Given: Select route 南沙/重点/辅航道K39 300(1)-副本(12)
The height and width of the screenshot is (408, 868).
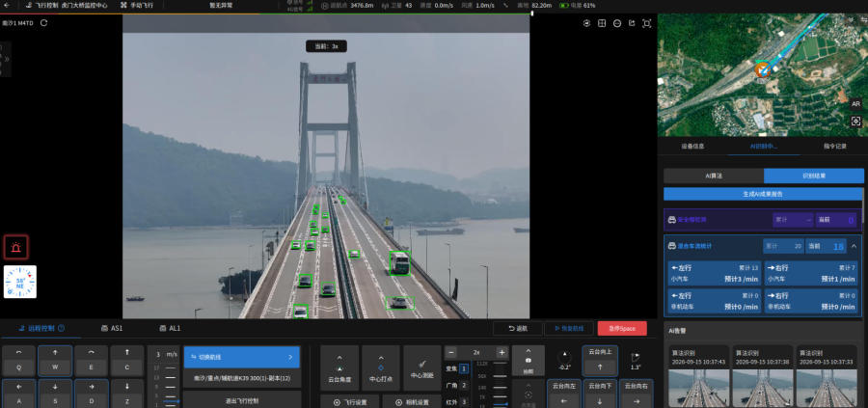Looking at the screenshot, I should 242,378.
